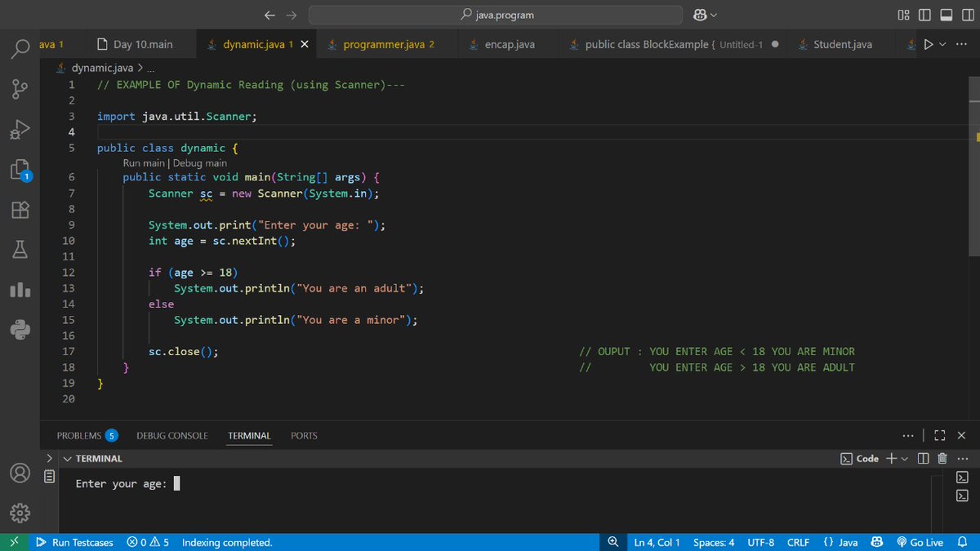Switch to the BlockExample Untitled-1 tab

(674, 44)
